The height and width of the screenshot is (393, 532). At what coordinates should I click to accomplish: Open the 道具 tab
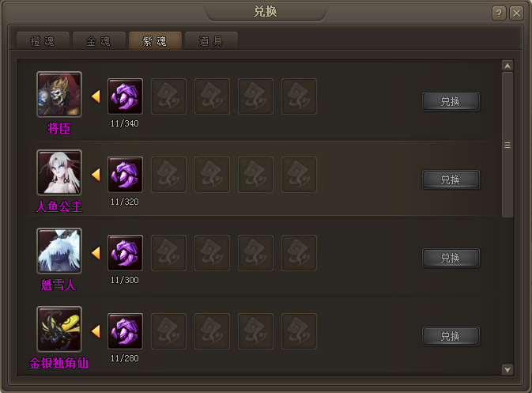point(211,41)
